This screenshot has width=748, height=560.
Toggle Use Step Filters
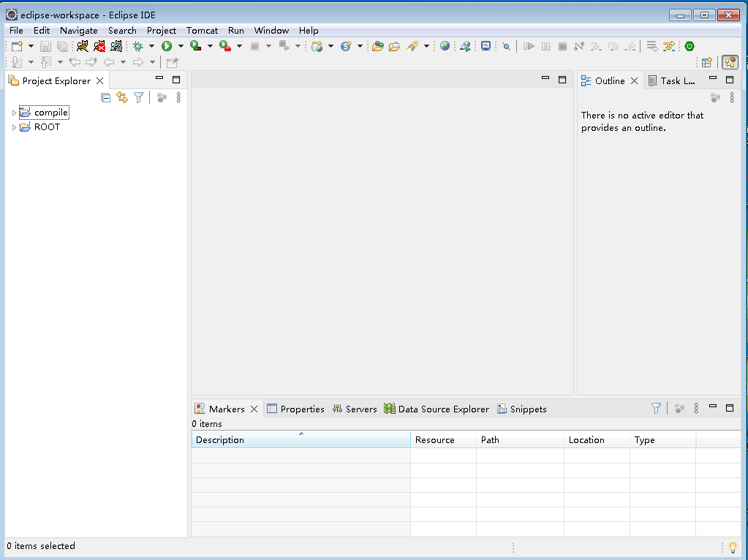[x=669, y=46]
